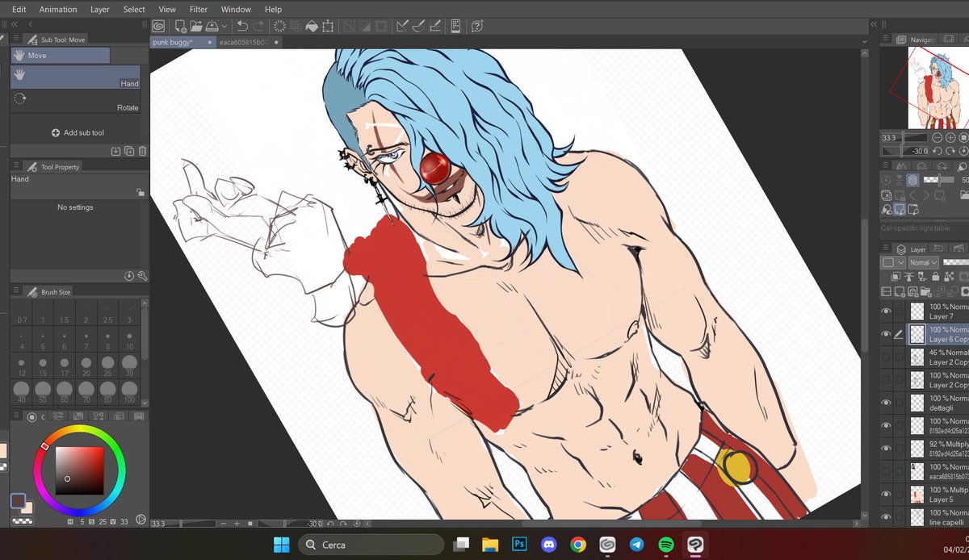Open the Filter menu
The height and width of the screenshot is (560, 969).
click(x=199, y=9)
